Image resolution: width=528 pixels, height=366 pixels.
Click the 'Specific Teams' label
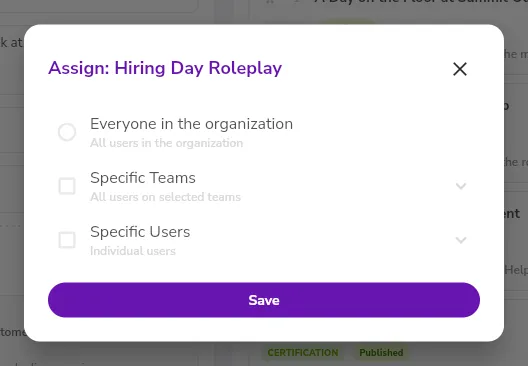pyautogui.click(x=143, y=178)
